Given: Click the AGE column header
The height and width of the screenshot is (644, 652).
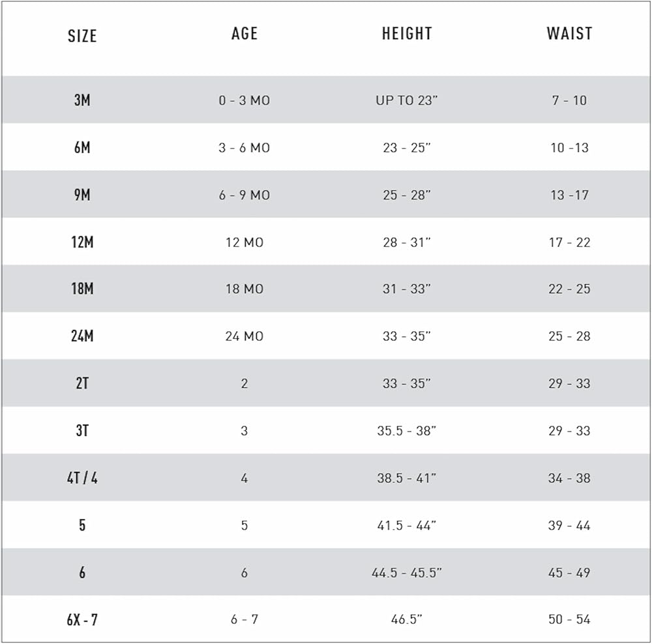Looking at the screenshot, I should (x=244, y=34).
